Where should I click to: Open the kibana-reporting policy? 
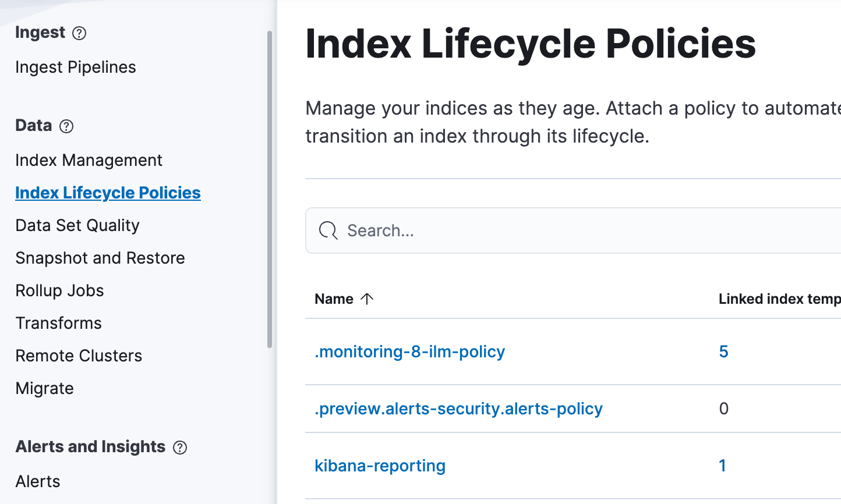(x=380, y=466)
